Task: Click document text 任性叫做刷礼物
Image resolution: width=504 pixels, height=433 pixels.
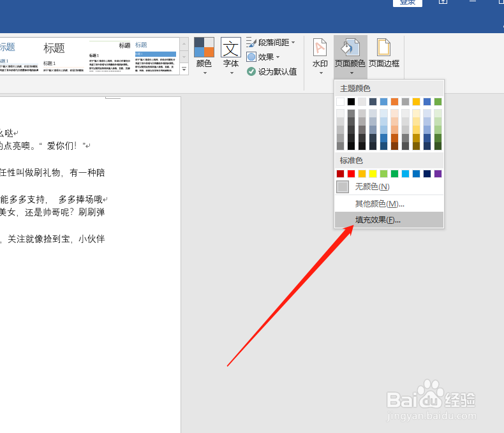Action: [x=30, y=173]
